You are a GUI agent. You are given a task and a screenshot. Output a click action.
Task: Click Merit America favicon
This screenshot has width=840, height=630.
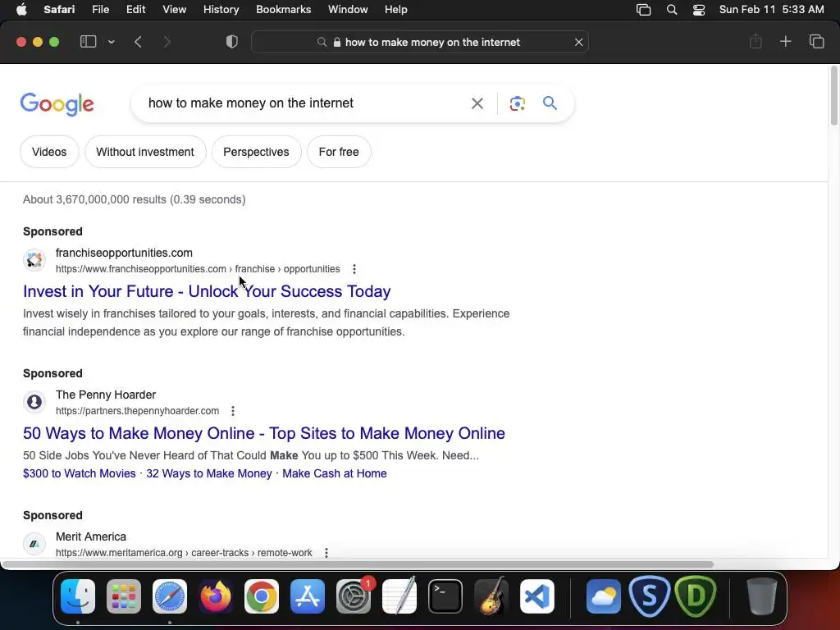[34, 544]
